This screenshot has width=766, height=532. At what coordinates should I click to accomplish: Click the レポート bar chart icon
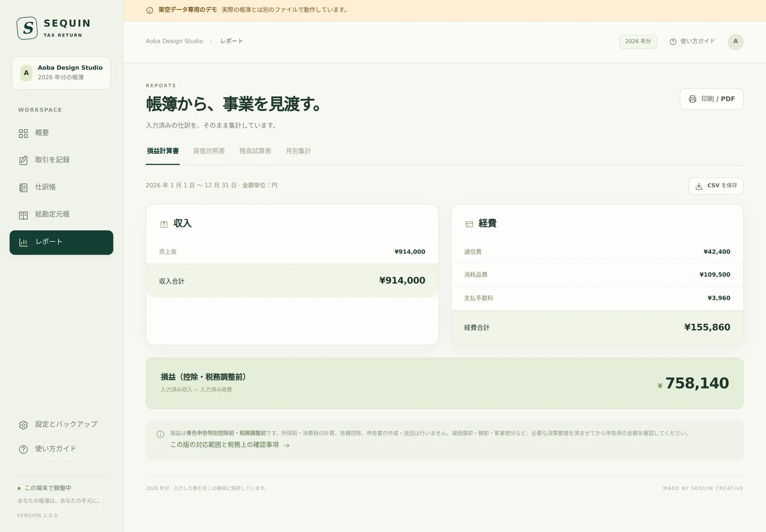click(23, 242)
